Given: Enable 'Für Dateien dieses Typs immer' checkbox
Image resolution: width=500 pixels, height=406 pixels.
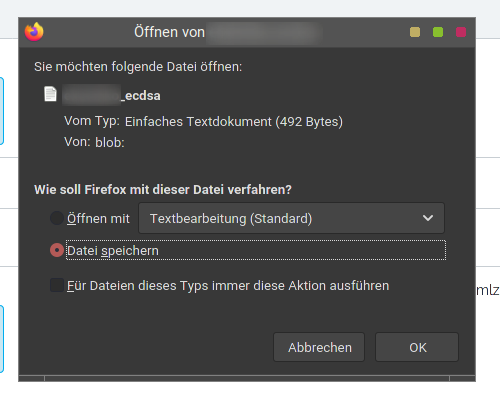Looking at the screenshot, I should pos(57,285).
